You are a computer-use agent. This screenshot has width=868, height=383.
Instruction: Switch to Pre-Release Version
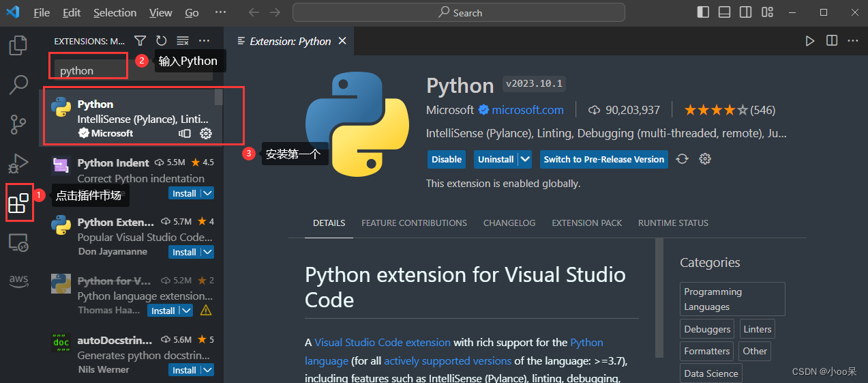[x=603, y=159]
